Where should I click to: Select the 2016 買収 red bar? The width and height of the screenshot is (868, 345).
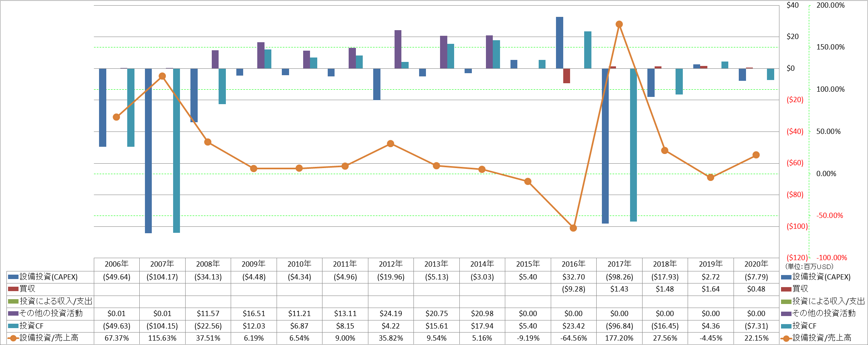coord(566,76)
